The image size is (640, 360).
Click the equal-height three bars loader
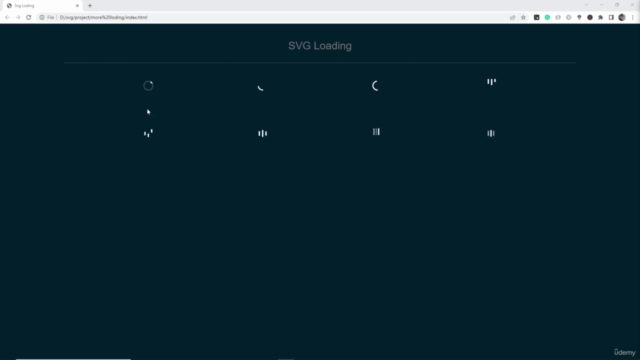(376, 131)
